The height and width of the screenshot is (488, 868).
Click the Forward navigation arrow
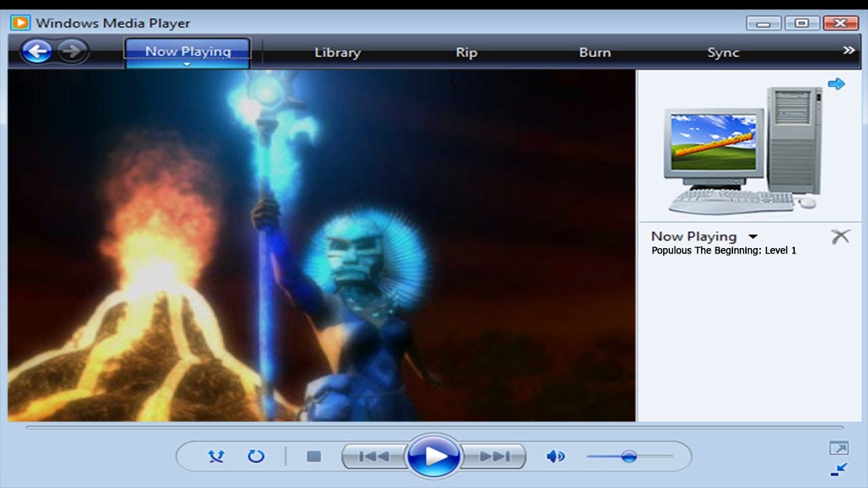point(73,52)
